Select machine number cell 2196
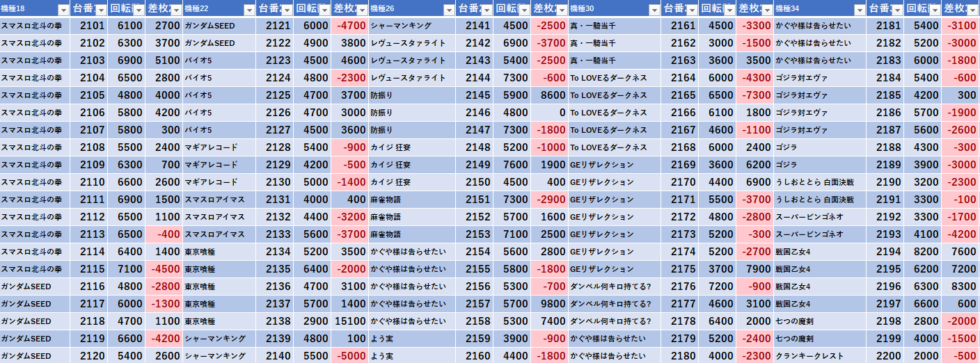 (885, 287)
